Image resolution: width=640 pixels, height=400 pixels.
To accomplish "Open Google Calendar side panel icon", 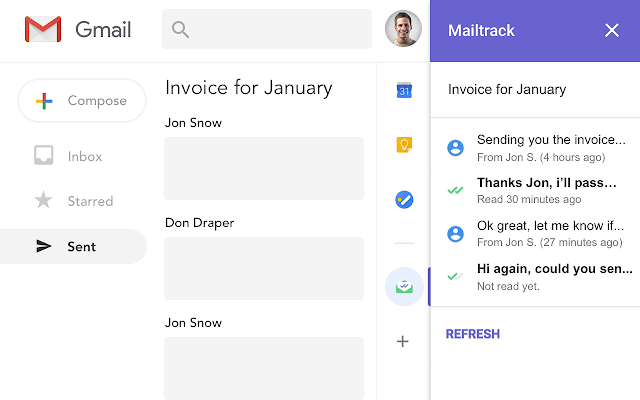I will (403, 91).
